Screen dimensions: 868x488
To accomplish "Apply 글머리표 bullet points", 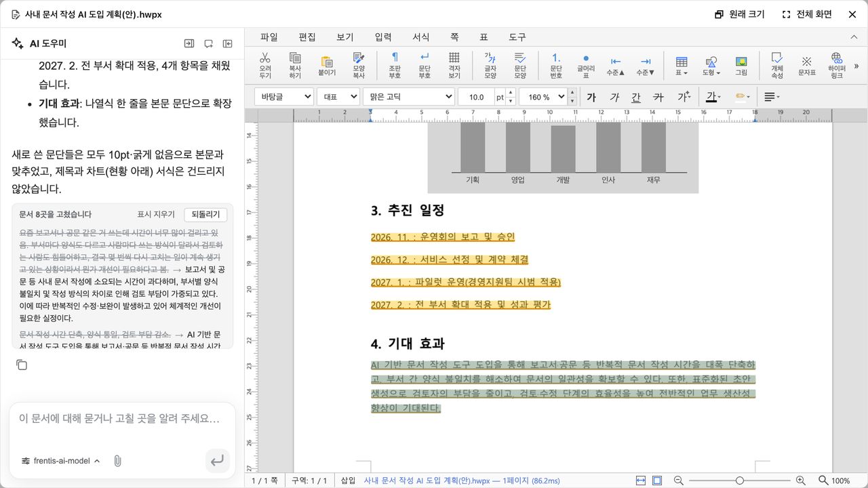I will click(586, 65).
